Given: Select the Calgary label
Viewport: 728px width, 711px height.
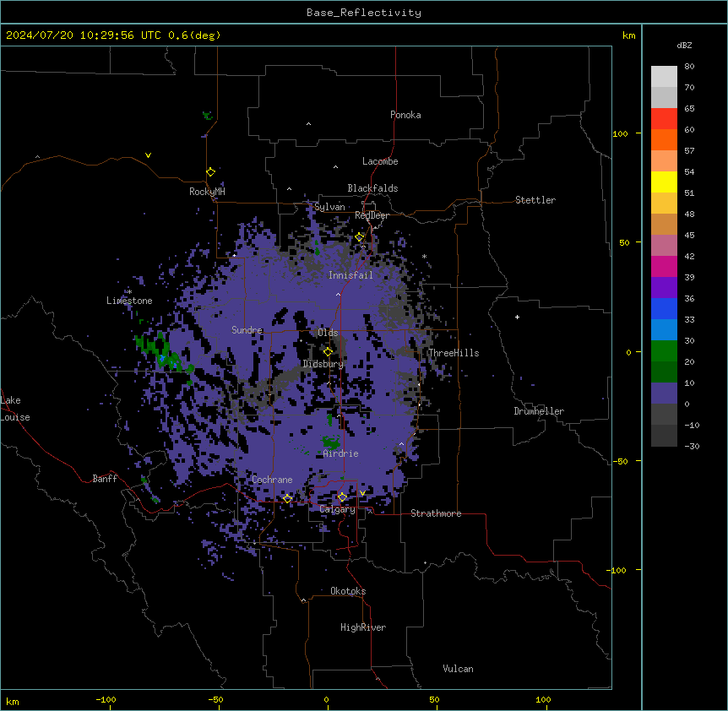Looking at the screenshot, I should point(337,509).
